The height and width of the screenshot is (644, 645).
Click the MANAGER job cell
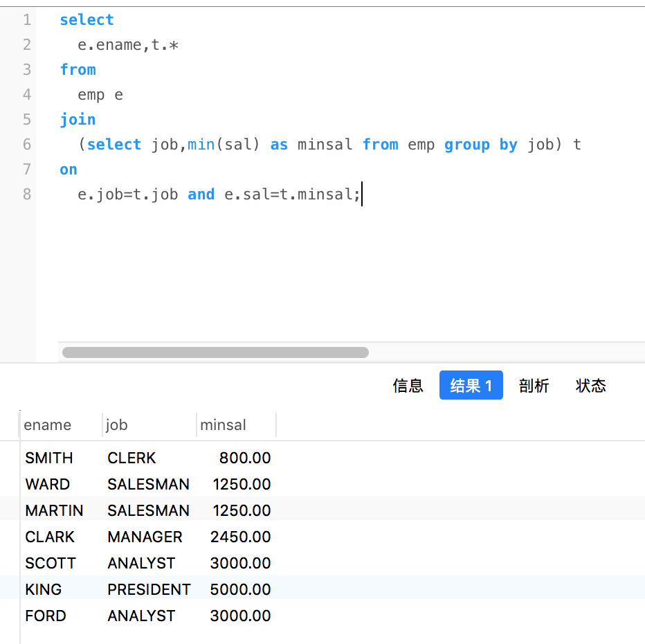pyautogui.click(x=145, y=537)
